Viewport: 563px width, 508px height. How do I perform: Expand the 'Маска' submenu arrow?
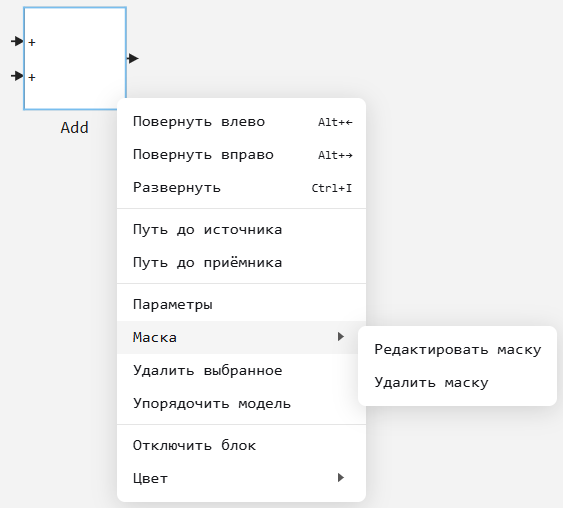(x=341, y=337)
